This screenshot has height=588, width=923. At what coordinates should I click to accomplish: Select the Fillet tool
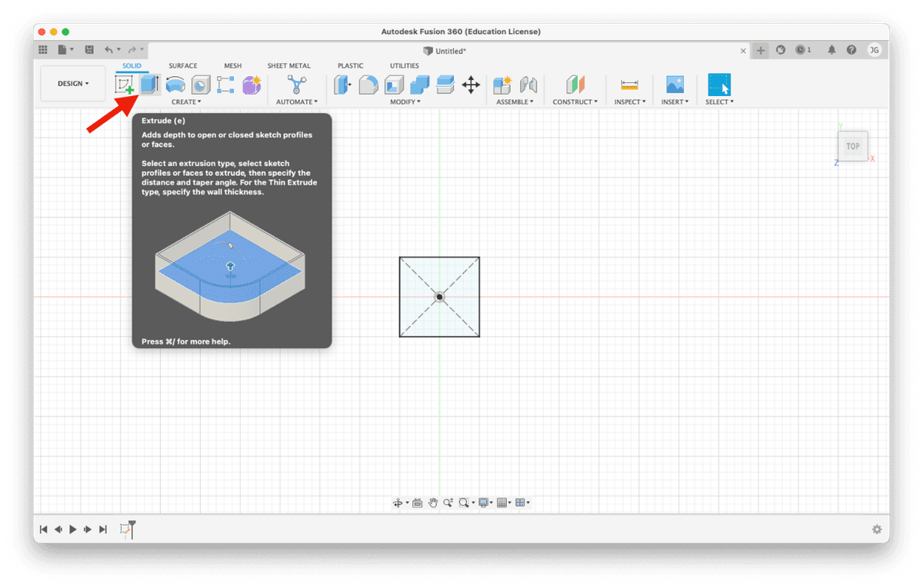point(368,85)
